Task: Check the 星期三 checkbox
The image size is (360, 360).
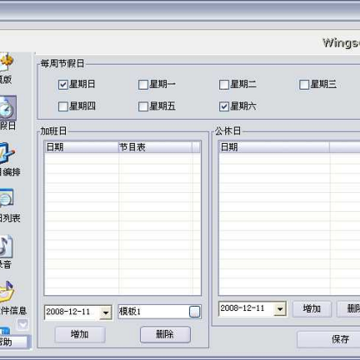Action: pos(304,85)
